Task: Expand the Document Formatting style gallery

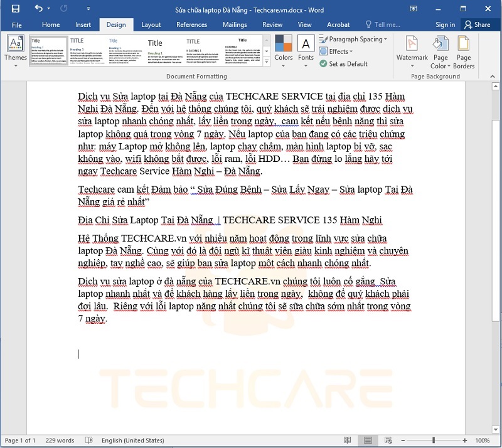Action: 267,63
